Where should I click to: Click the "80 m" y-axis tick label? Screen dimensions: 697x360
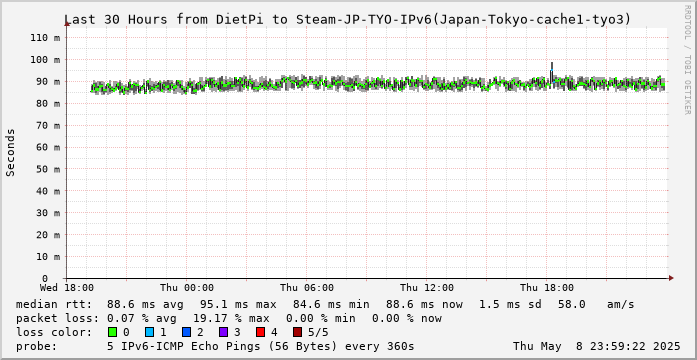click(48, 103)
